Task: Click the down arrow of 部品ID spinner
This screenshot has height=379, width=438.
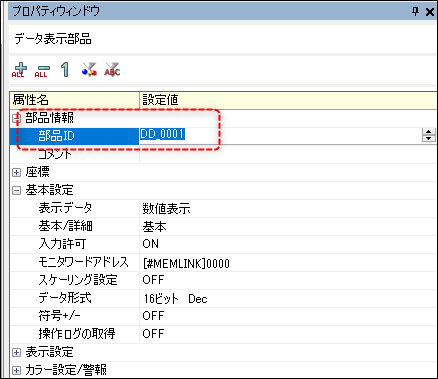Action: pos(429,139)
